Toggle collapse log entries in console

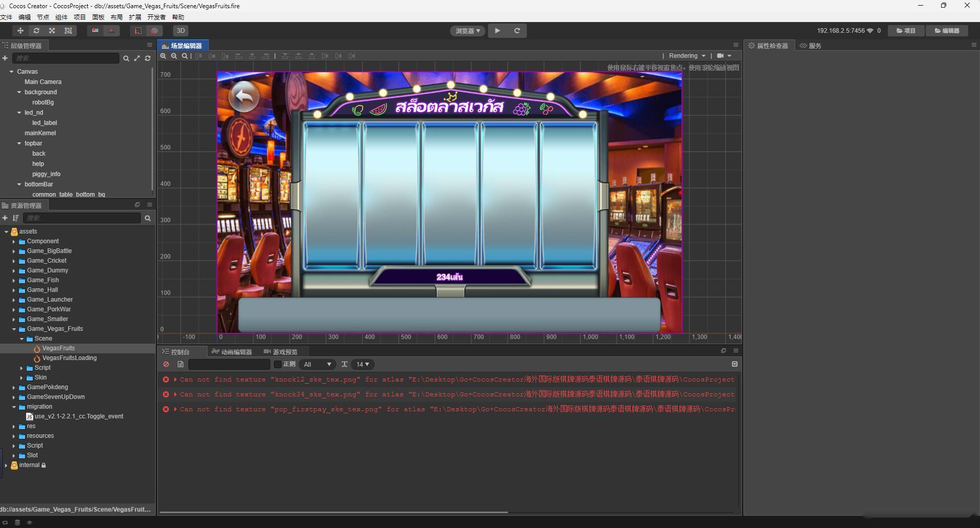[735, 364]
